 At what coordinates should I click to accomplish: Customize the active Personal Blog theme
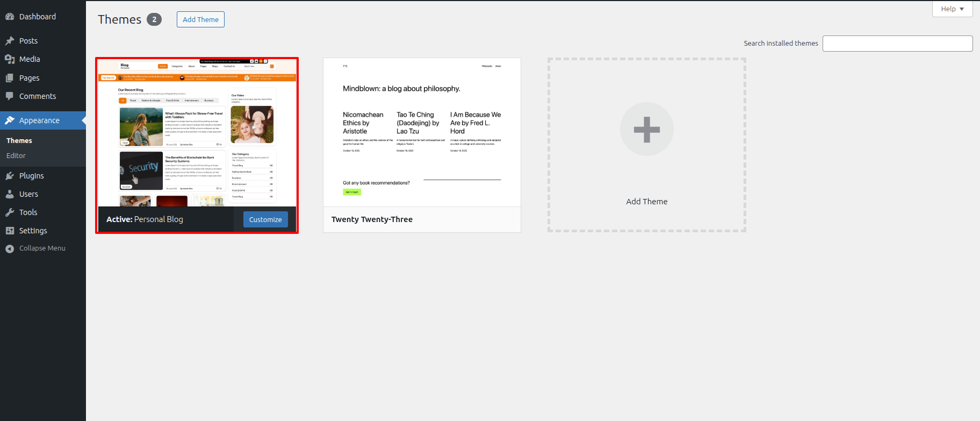pos(265,219)
